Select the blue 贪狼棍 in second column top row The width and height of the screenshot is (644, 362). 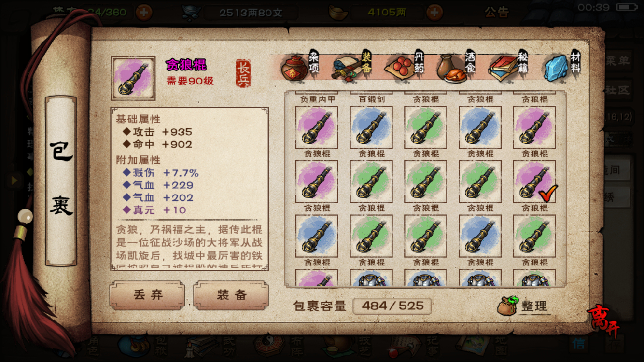(x=371, y=127)
